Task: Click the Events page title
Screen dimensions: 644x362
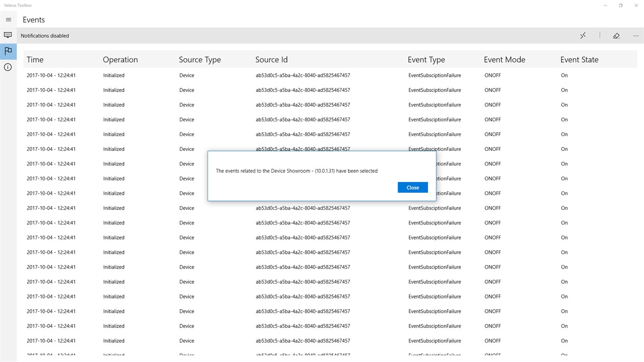Action: [x=34, y=19]
